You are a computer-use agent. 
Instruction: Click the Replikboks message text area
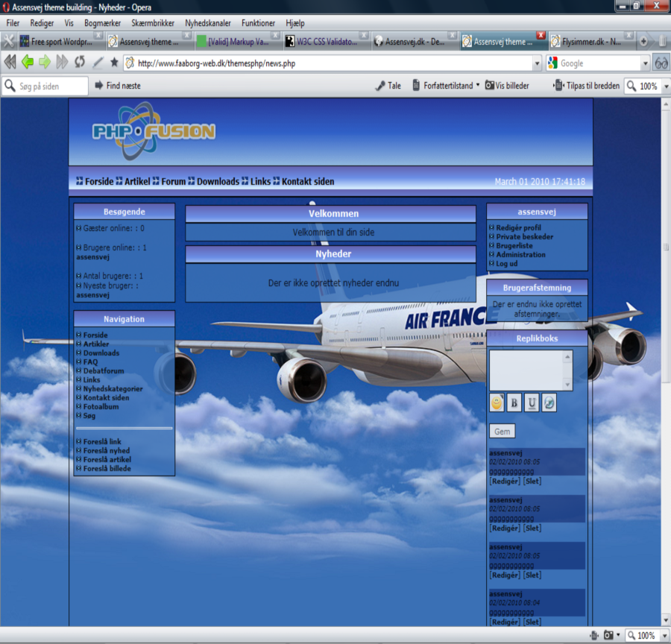pos(526,370)
